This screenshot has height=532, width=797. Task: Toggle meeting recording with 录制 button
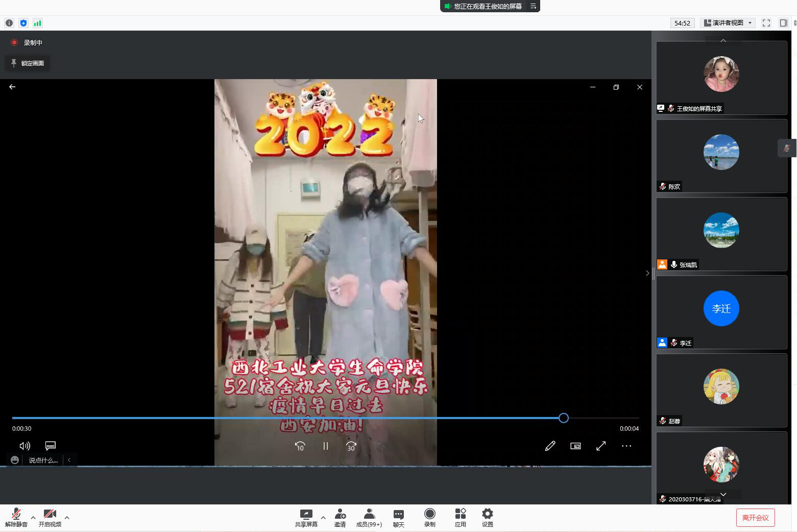[429, 517]
